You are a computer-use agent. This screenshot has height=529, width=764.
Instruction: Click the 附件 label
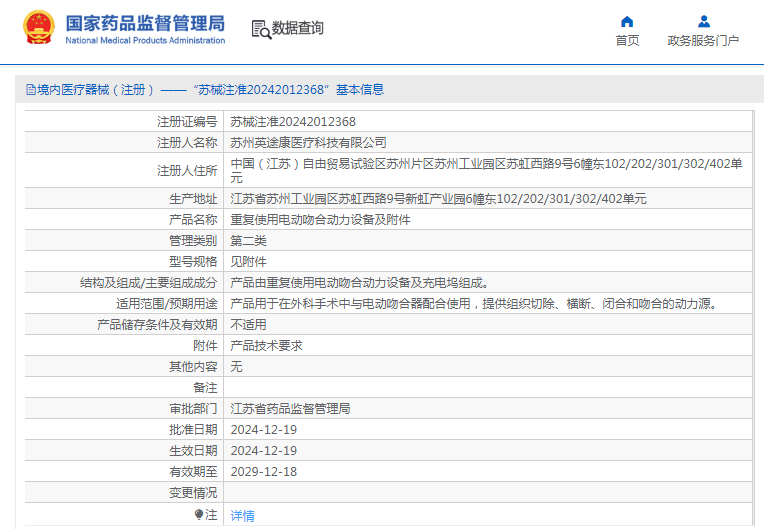205,345
